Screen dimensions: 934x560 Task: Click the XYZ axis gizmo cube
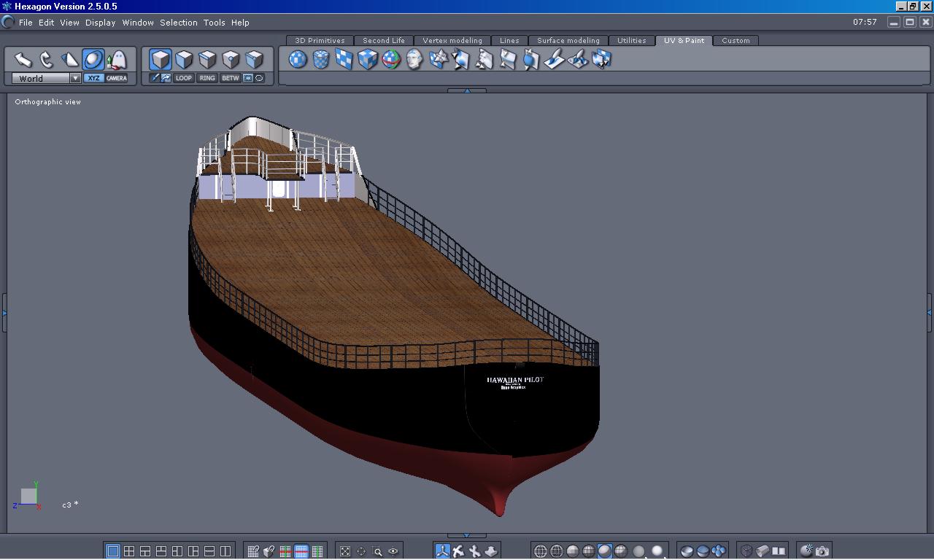click(x=28, y=496)
